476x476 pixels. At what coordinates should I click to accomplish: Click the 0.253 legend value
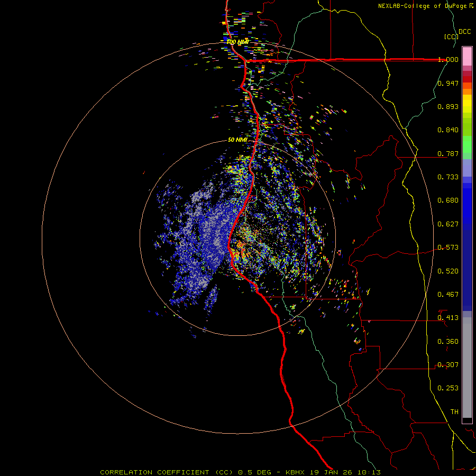[x=448, y=388]
